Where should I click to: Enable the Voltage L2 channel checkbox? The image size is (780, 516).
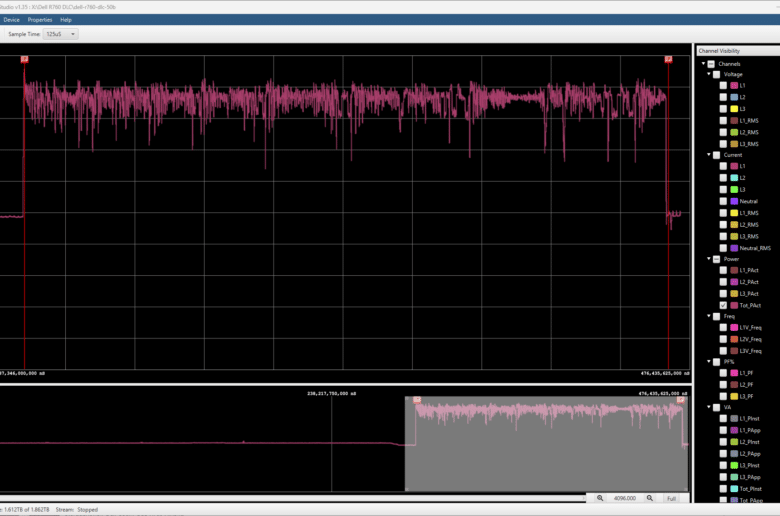(x=723, y=97)
